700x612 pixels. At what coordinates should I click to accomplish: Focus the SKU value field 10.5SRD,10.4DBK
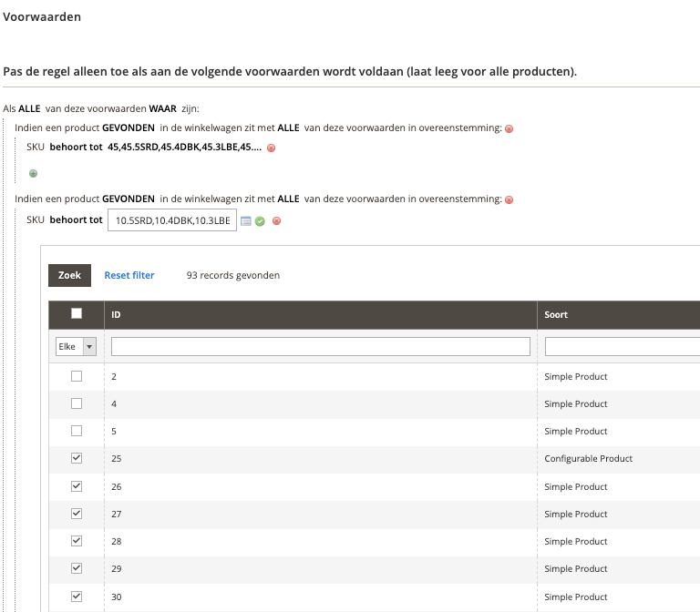click(x=172, y=220)
